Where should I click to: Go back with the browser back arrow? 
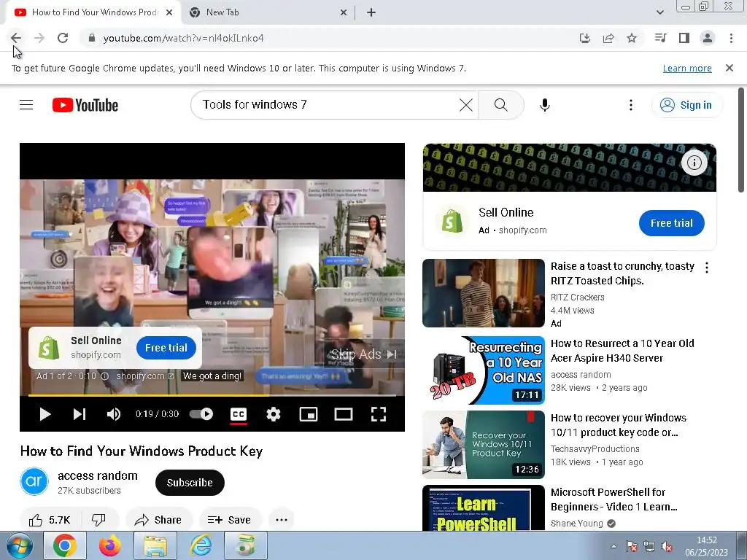tap(16, 38)
